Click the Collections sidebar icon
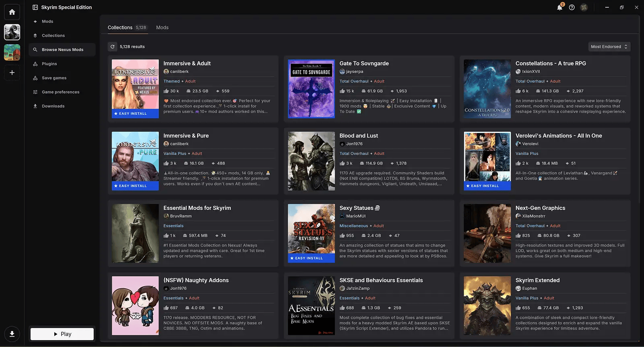Viewport: 644px width, 347px height. (x=35, y=35)
